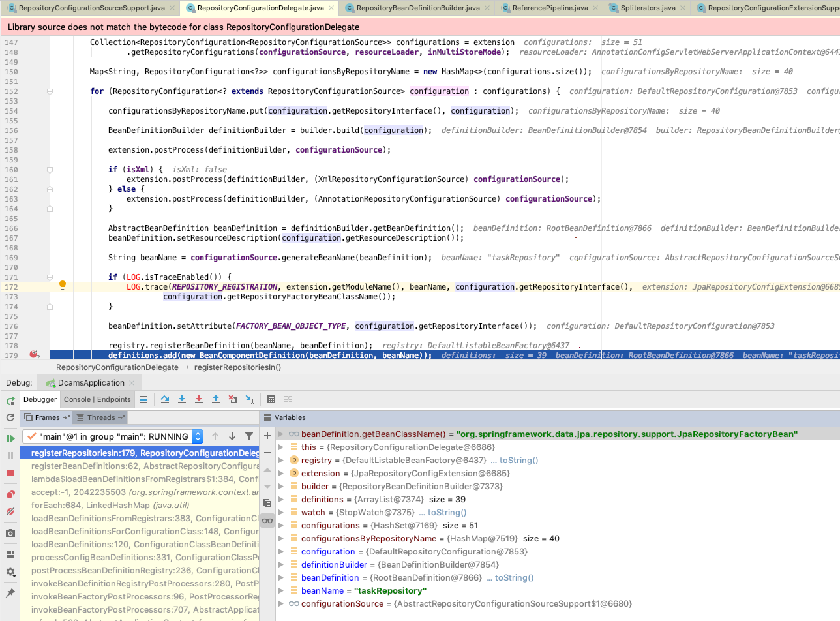Take a thread dump with camera icon
The height and width of the screenshot is (621, 840).
tap(9, 532)
